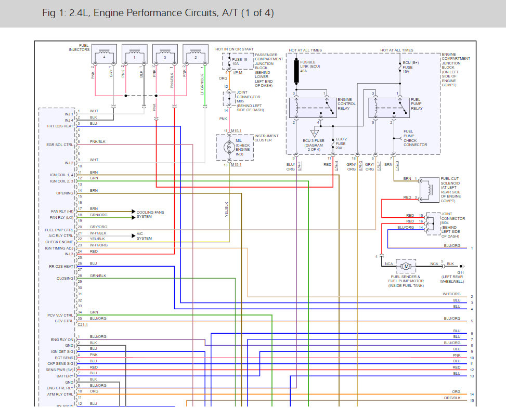Click the "C21-1" connector reference
This screenshot has height=420, width=506.
pos(83,324)
